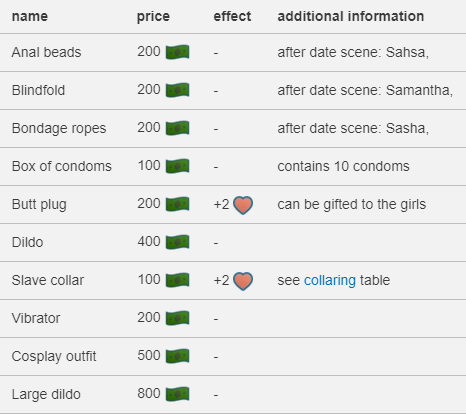Click the effect column header
The width and height of the screenshot is (466, 414).
click(x=232, y=16)
